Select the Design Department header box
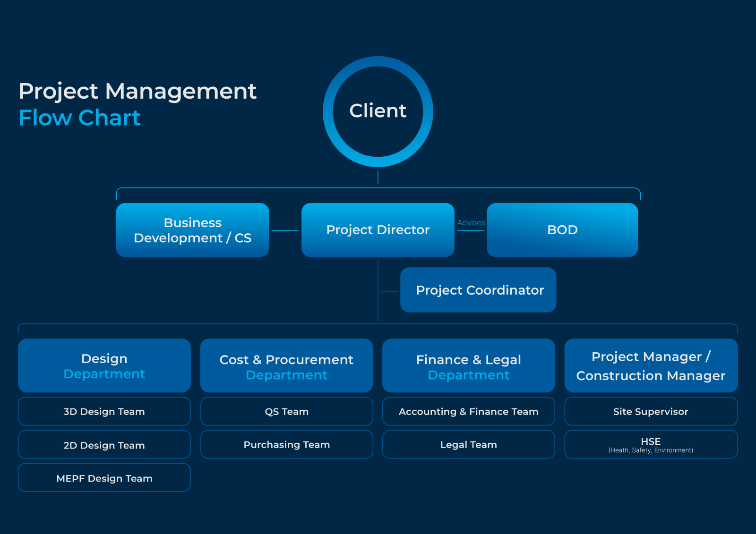756x534 pixels. [104, 365]
